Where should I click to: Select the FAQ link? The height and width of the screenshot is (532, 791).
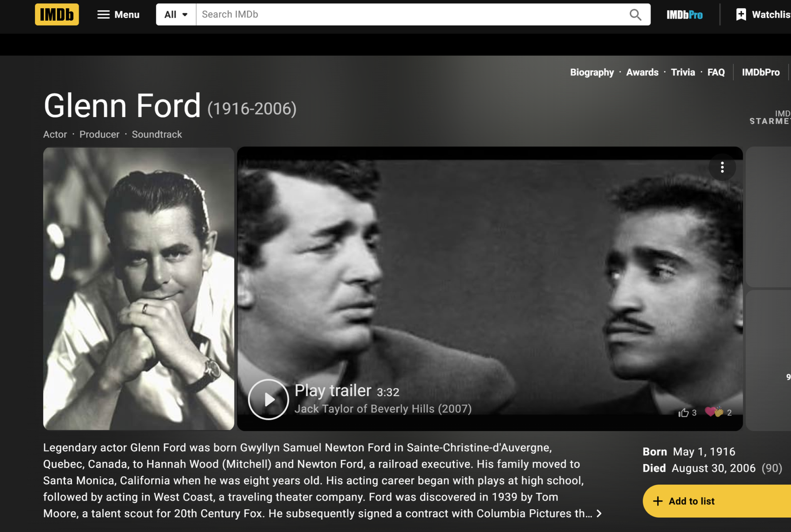[716, 72]
